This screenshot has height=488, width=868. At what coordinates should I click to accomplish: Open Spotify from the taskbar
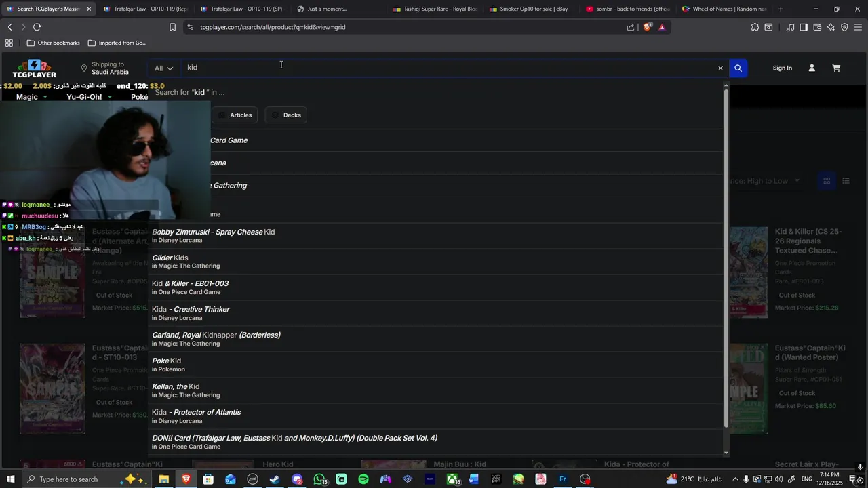pos(363,479)
